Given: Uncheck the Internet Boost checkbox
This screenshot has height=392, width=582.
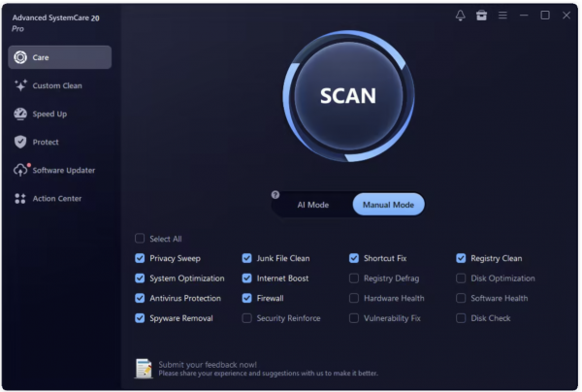Looking at the screenshot, I should click(x=246, y=278).
